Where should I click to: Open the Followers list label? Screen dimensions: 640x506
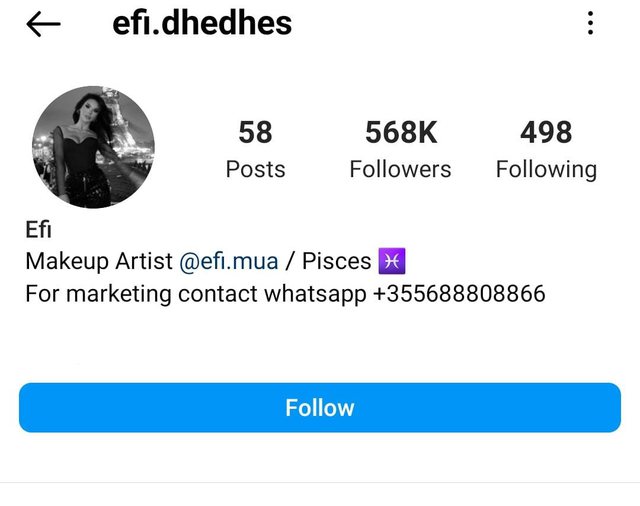(x=400, y=169)
